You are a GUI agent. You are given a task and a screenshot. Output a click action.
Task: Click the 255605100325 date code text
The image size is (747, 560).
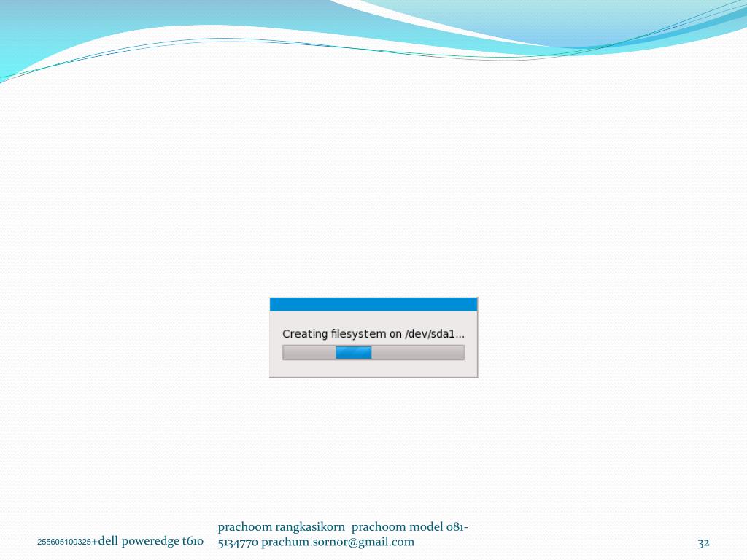[x=64, y=542]
